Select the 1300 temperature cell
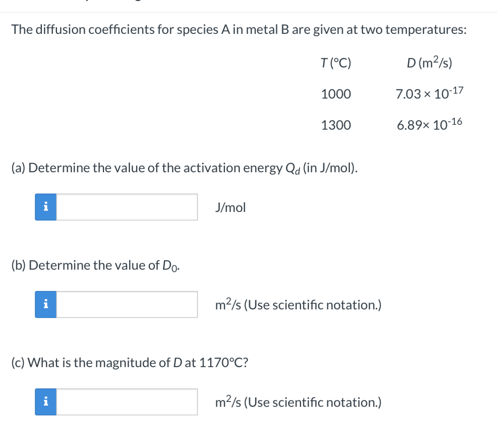 [336, 125]
